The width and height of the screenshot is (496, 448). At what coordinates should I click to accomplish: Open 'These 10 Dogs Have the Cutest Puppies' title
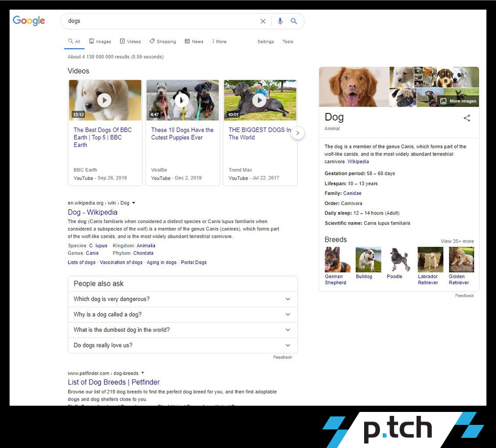182,134
